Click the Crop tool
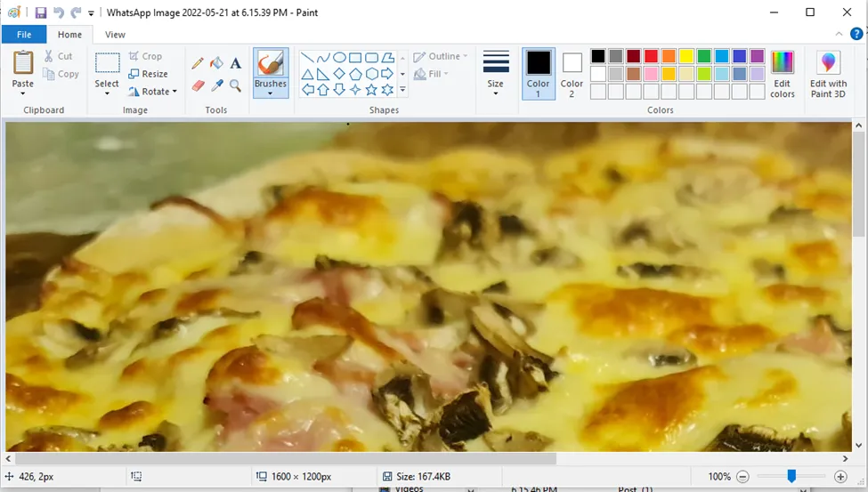868x492 pixels. [x=145, y=56]
